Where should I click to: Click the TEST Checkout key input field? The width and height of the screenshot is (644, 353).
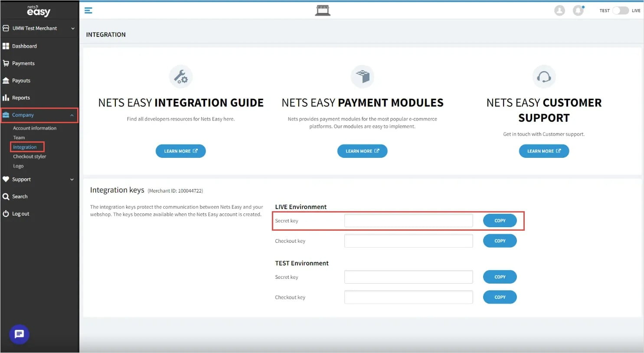[409, 297]
